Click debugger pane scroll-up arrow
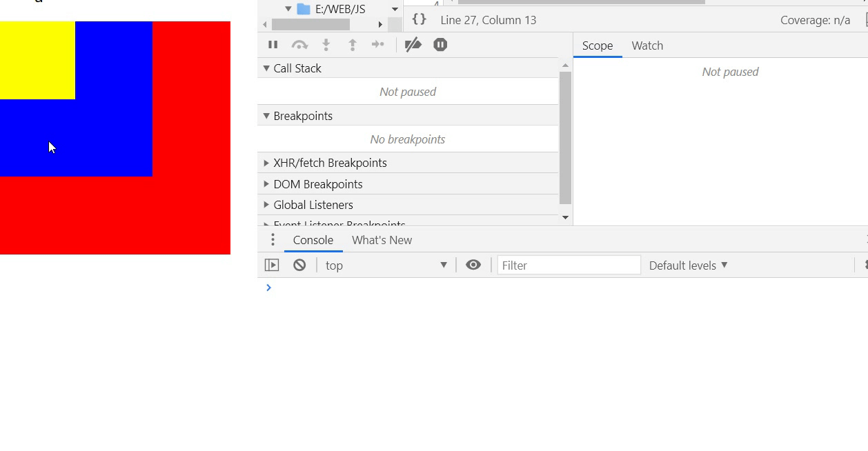Image resolution: width=868 pixels, height=451 pixels. click(x=565, y=65)
